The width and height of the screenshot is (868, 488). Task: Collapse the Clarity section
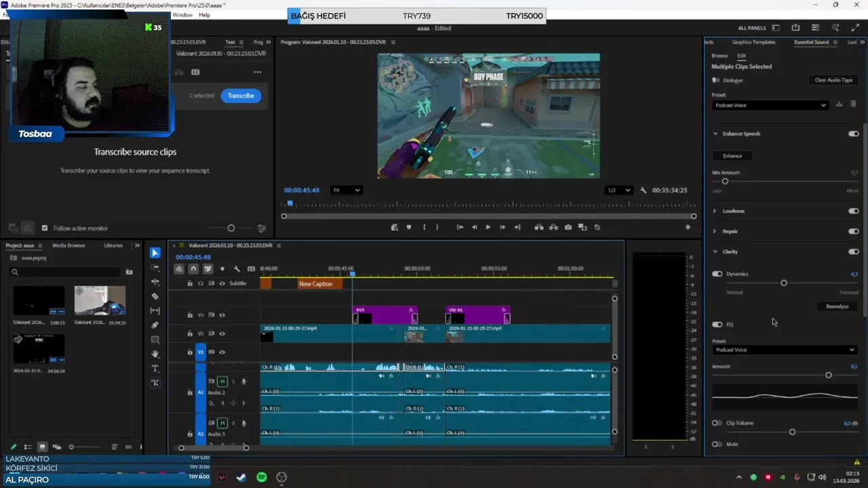coord(715,251)
